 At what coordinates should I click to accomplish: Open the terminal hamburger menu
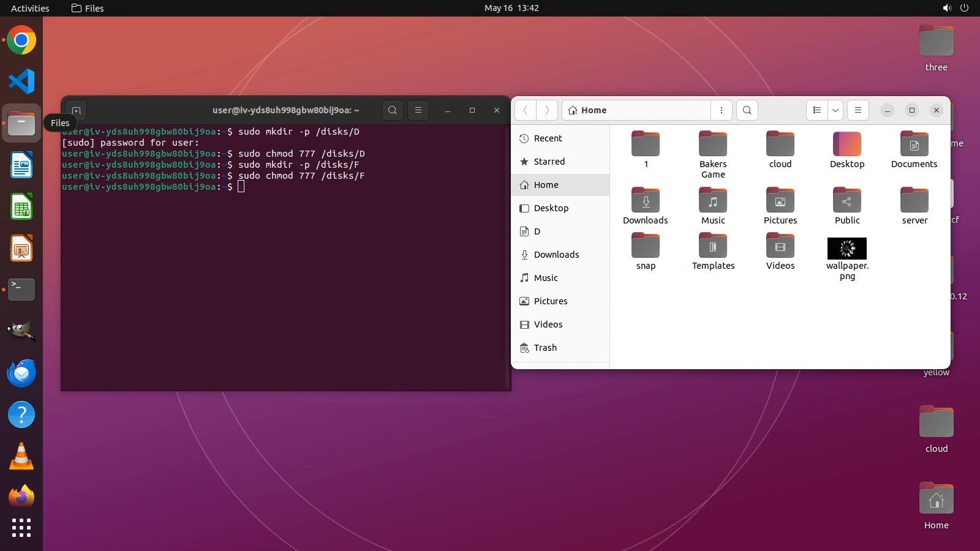(x=418, y=110)
